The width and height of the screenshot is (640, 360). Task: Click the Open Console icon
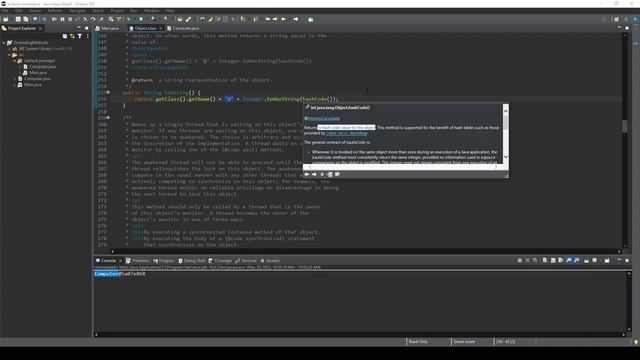(607, 260)
